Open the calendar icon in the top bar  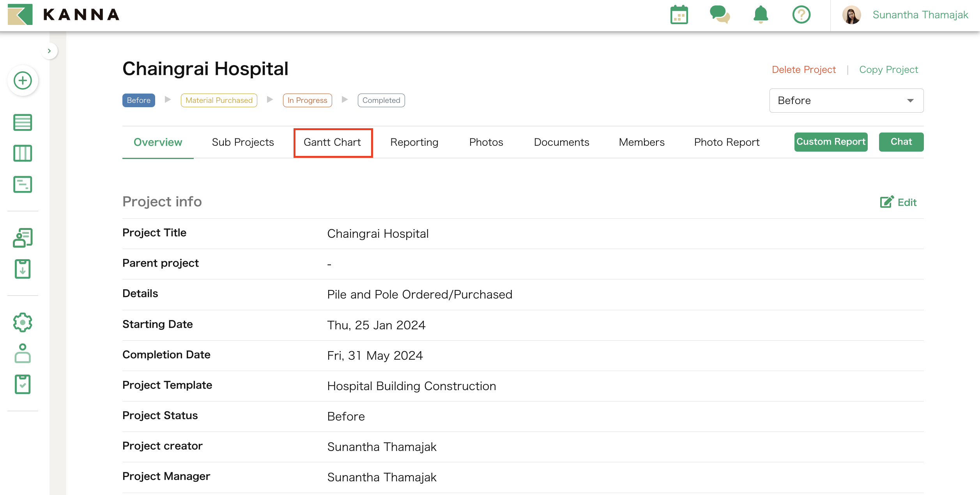pyautogui.click(x=679, y=15)
